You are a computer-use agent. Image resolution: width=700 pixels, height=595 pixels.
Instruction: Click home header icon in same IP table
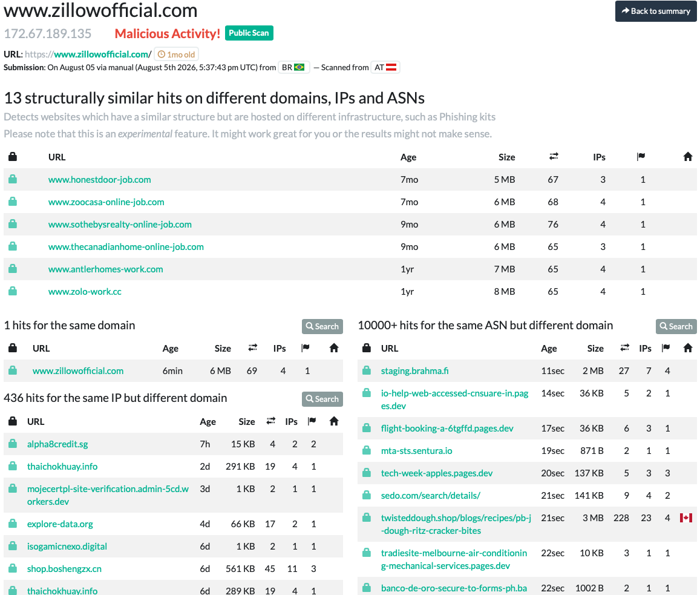(334, 421)
